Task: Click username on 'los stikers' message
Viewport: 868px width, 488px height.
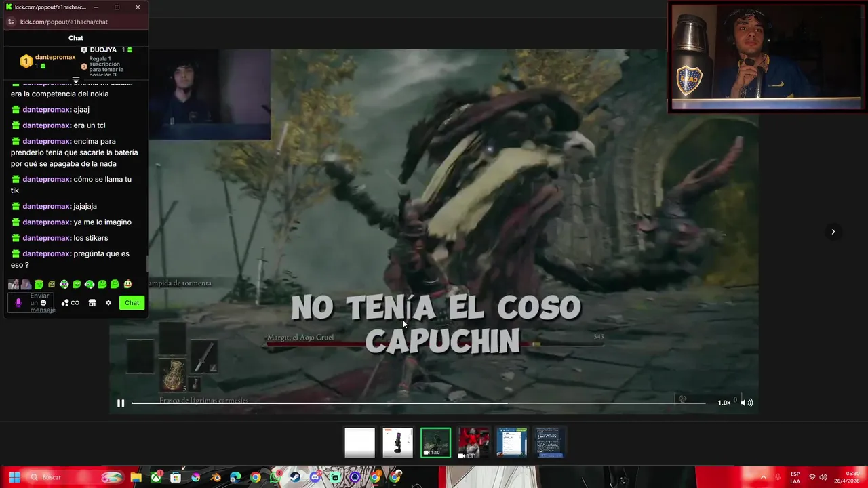Action: point(46,238)
